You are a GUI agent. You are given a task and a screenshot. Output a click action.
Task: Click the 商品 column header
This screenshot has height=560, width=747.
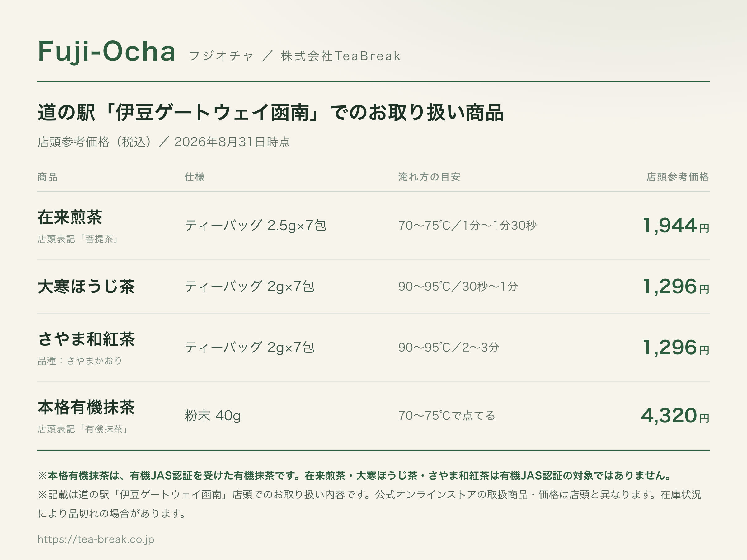(48, 177)
